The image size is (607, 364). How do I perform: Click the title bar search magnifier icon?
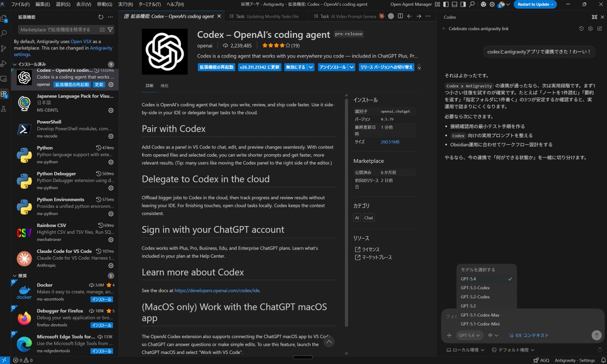(x=471, y=4)
